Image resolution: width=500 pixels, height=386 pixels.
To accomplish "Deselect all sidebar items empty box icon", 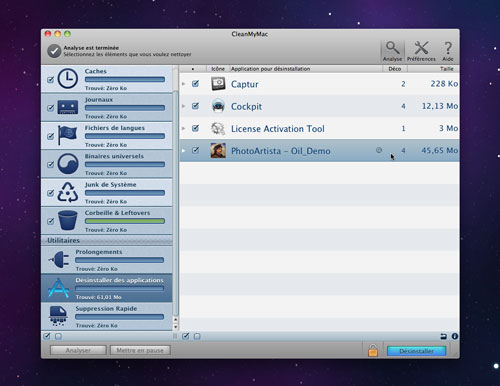I will (58, 336).
